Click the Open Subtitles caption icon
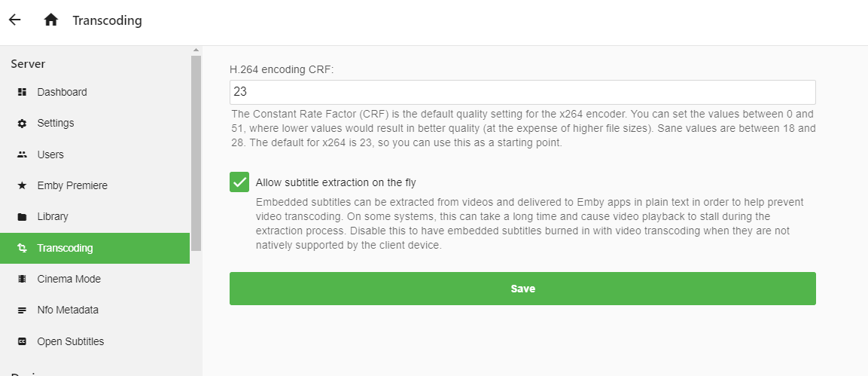This screenshot has width=868, height=376. 22,341
